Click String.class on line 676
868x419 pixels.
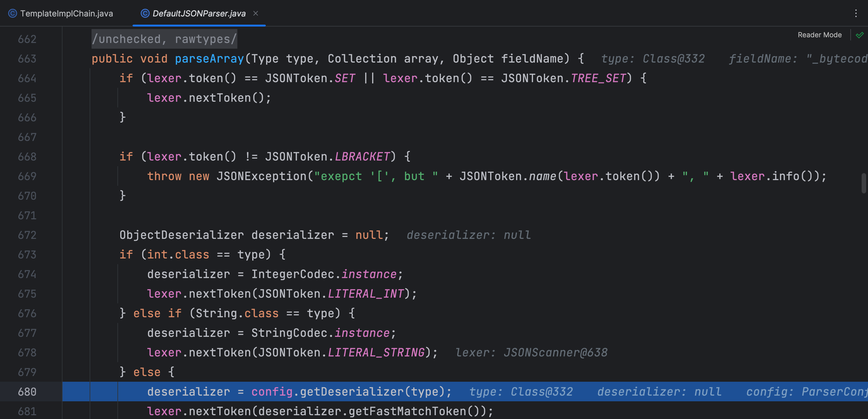pos(237,313)
